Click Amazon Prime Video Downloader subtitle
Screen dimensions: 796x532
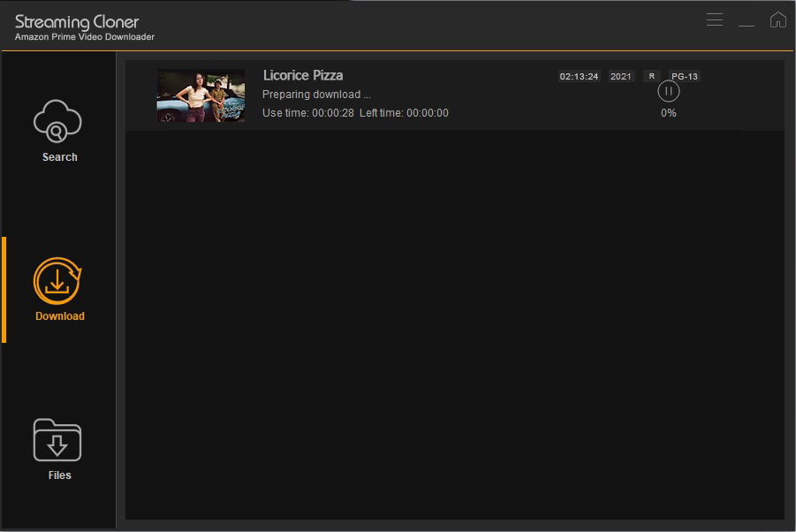[x=85, y=36]
